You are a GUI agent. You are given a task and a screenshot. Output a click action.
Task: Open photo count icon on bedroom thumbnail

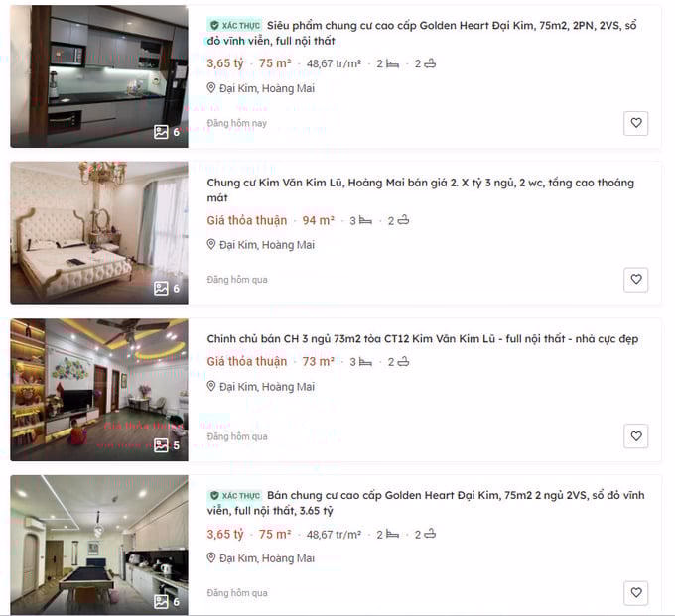[161, 289]
